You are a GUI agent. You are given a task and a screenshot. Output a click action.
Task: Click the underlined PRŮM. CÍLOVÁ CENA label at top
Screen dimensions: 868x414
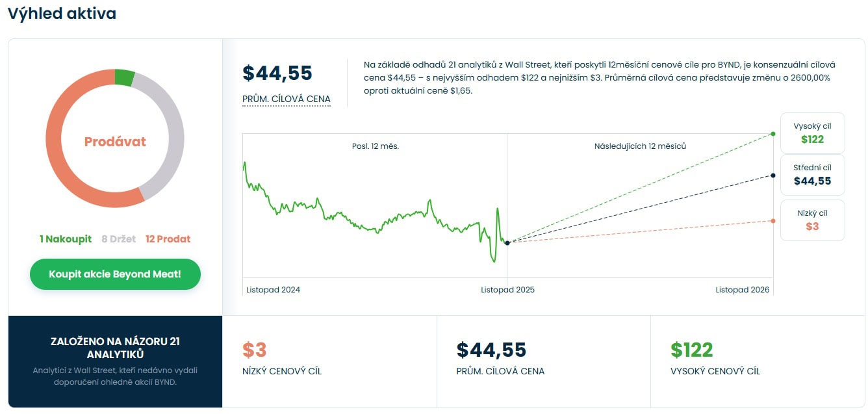(286, 99)
